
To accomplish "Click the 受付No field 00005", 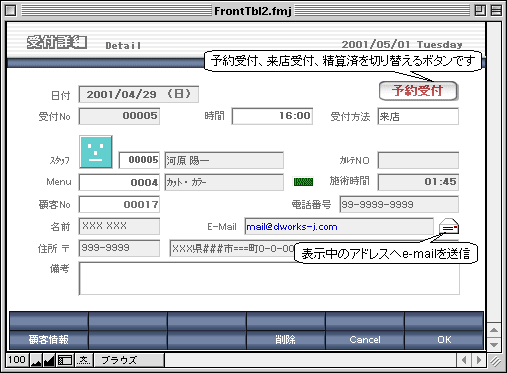I will point(119,116).
